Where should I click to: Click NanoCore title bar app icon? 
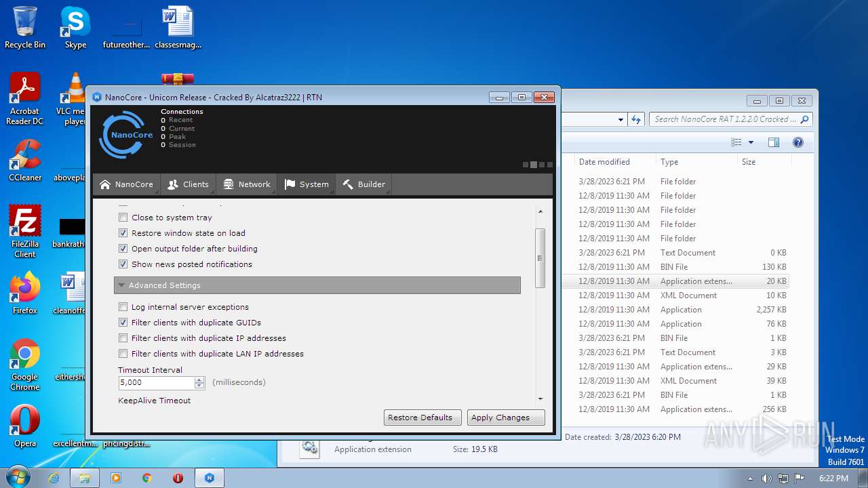point(96,97)
